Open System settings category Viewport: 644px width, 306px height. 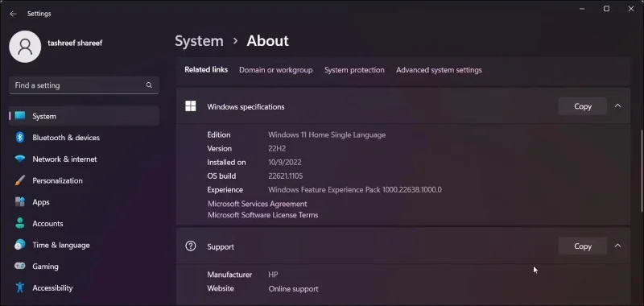85,116
